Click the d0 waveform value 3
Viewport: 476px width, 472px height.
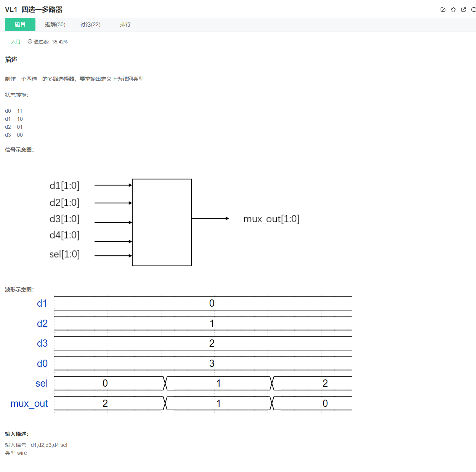[212, 363]
